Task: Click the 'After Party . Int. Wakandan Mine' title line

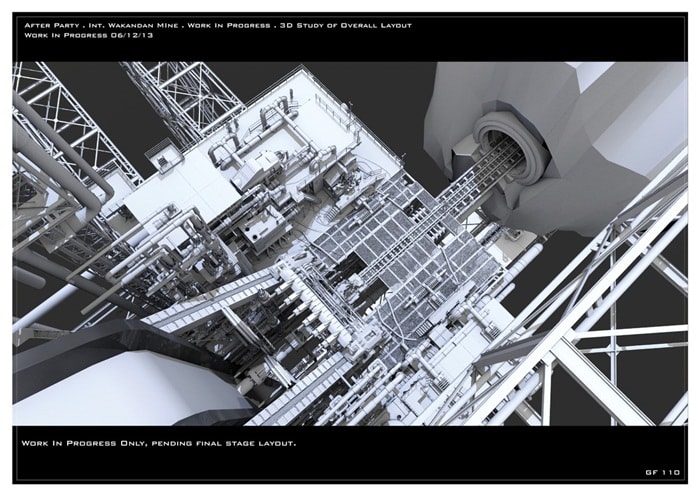Action: 218,25
